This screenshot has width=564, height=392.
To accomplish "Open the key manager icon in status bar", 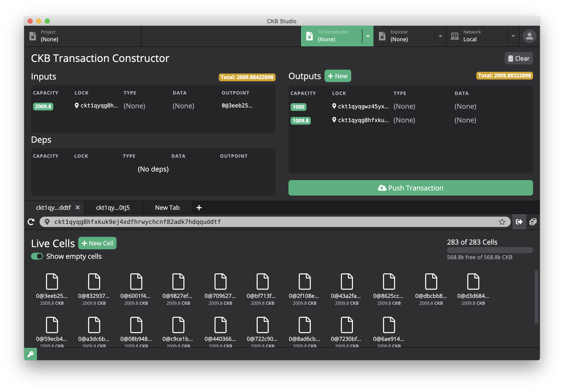I will point(31,354).
